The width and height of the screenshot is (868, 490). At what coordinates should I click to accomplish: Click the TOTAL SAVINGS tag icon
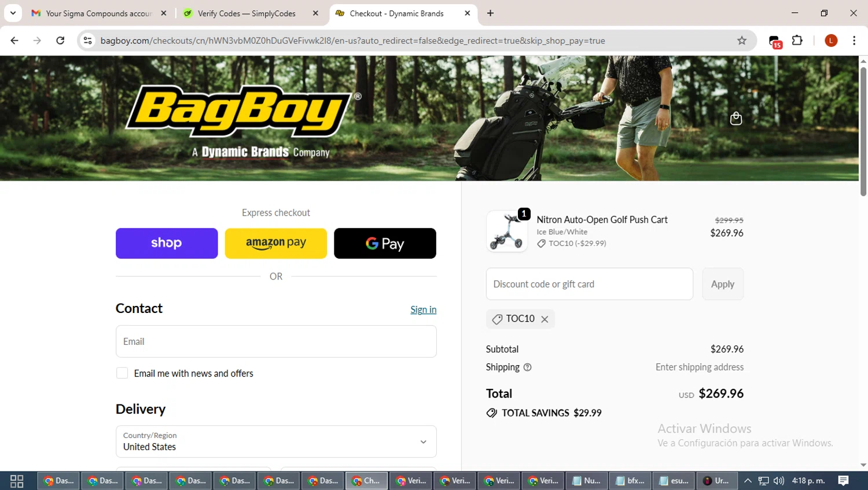[x=491, y=413]
